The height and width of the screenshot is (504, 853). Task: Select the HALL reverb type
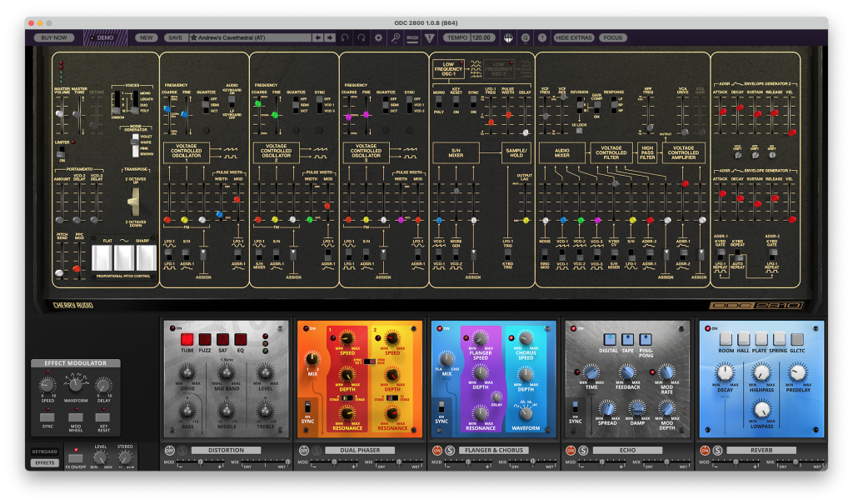click(x=743, y=339)
